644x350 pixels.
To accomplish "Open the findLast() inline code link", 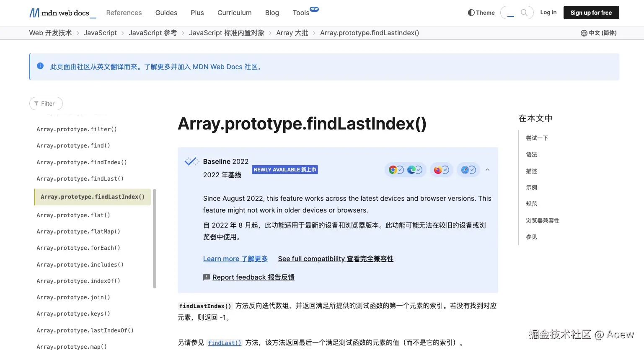I will point(225,343).
